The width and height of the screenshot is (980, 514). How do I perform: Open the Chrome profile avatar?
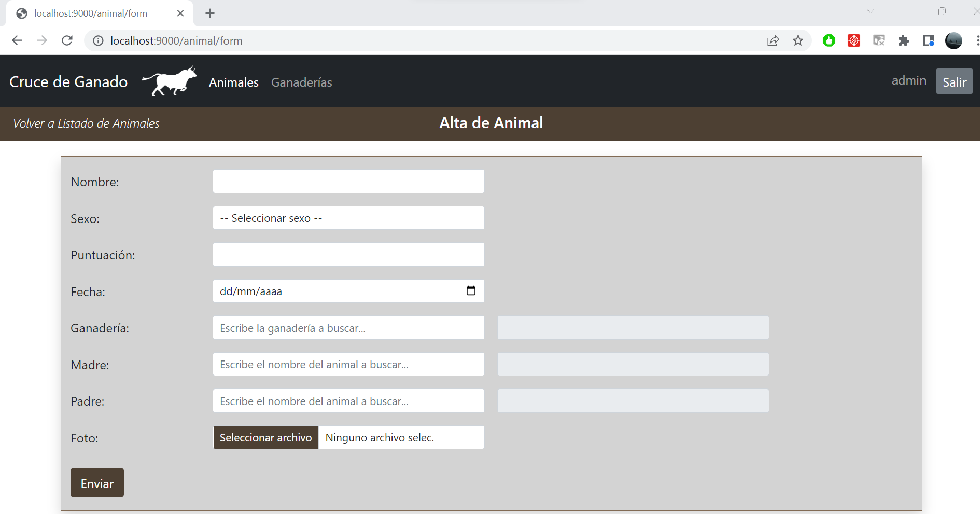tap(954, 40)
